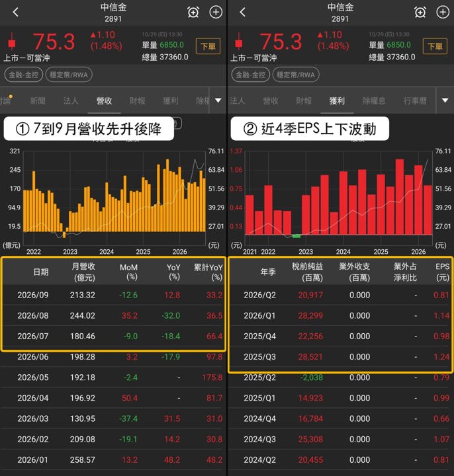This screenshot has height=476, width=454.
Task: Tap EPS (元) column header
Action: pyautogui.click(x=442, y=272)
